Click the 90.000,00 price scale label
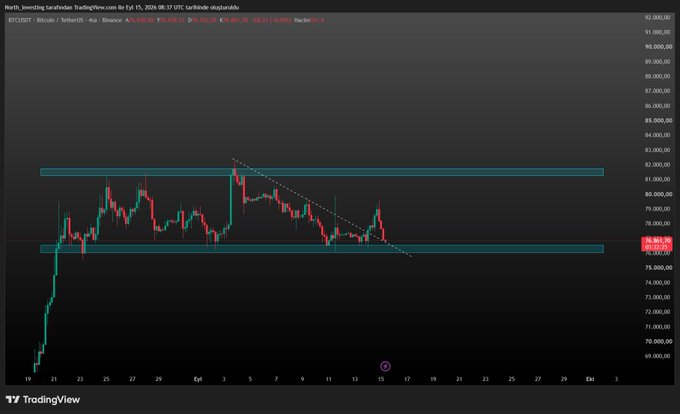Image resolution: width=680 pixels, height=414 pixels. tap(657, 47)
